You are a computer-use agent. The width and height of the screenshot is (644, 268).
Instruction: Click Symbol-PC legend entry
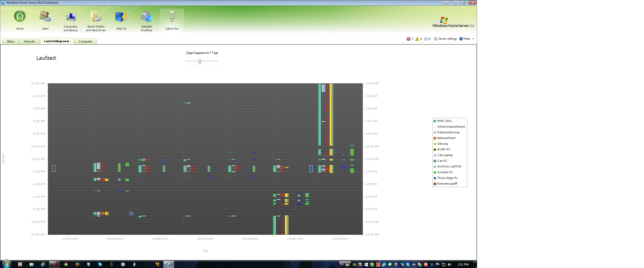[x=443, y=172]
